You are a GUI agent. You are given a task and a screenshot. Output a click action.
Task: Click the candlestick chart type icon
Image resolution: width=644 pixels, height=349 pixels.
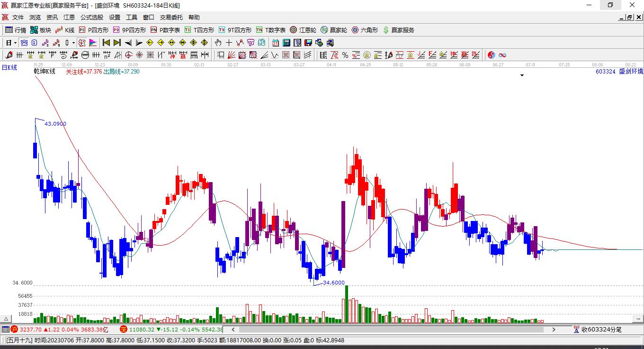[67, 43]
